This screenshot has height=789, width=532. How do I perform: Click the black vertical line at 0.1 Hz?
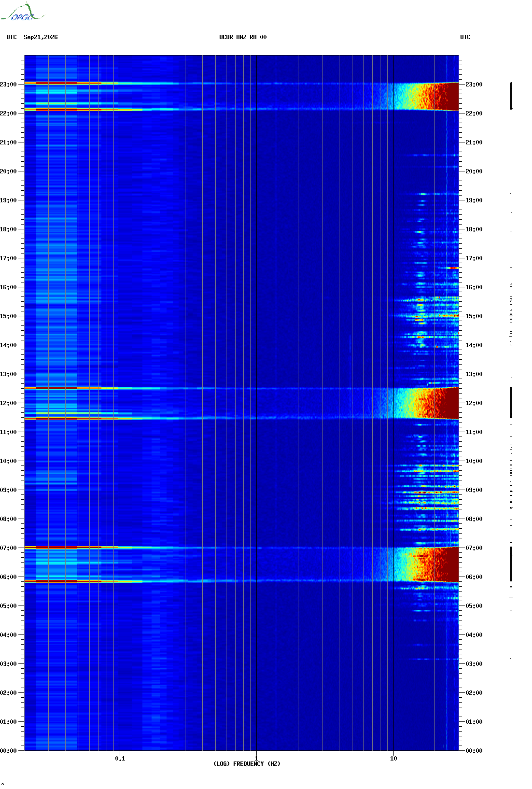coord(120,403)
